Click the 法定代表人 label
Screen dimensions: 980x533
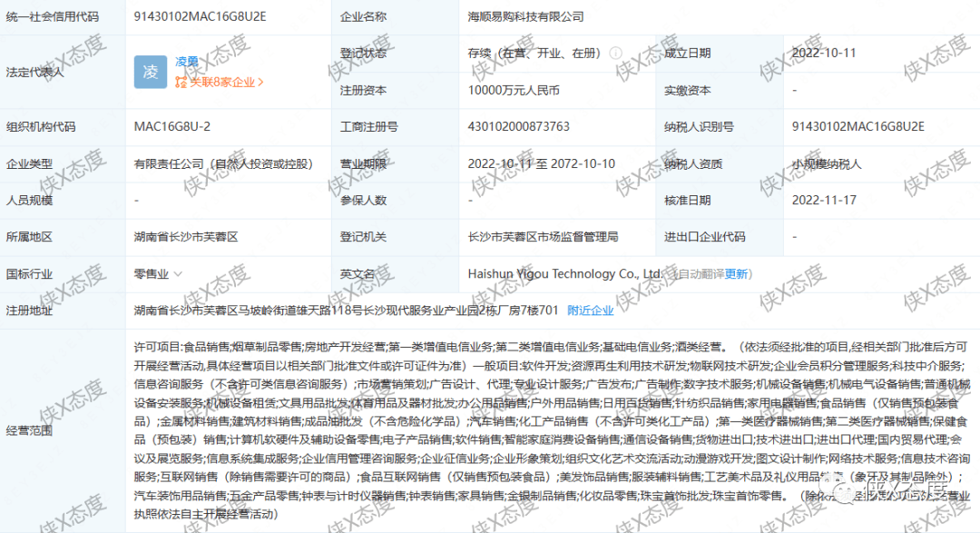35,72
